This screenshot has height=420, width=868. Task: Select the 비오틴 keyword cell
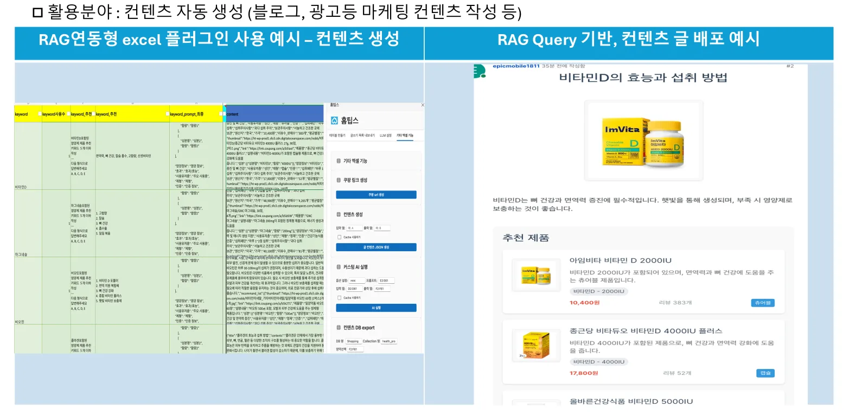(x=28, y=291)
